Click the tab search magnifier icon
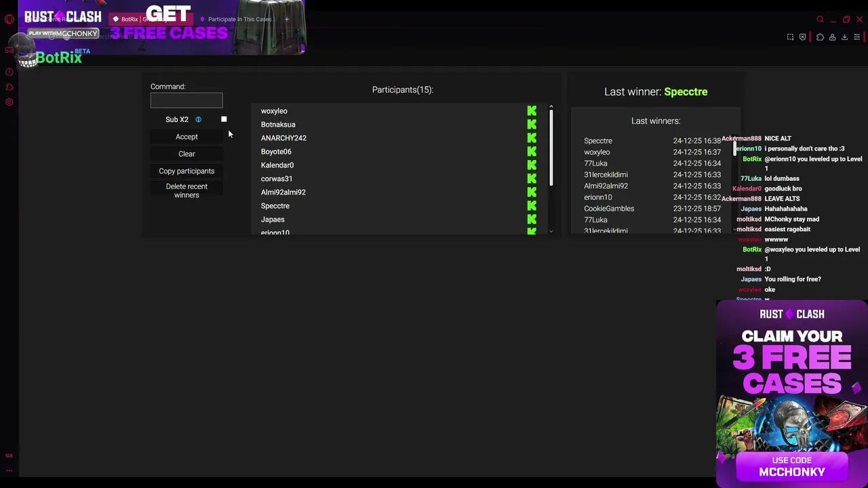Image resolution: width=868 pixels, height=488 pixels. coord(820,19)
